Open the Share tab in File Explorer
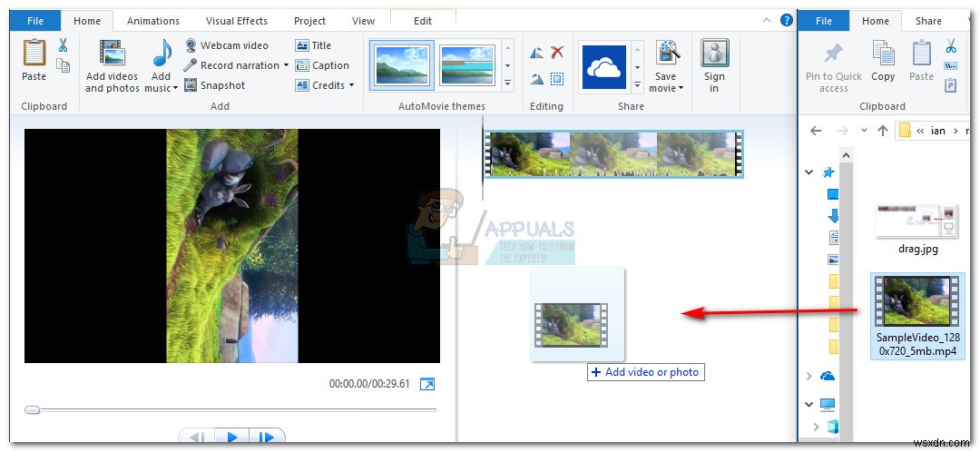 coord(929,21)
